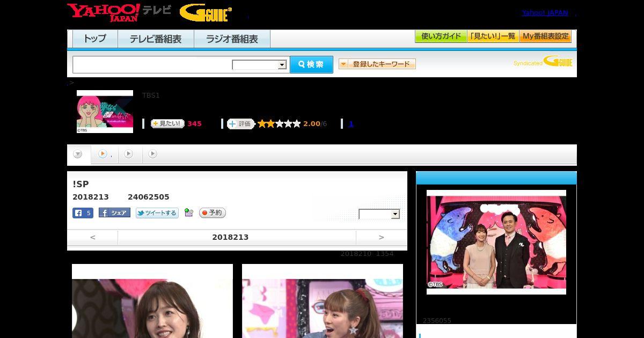Set rating with the first star
The width and height of the screenshot is (644, 338).
point(262,124)
